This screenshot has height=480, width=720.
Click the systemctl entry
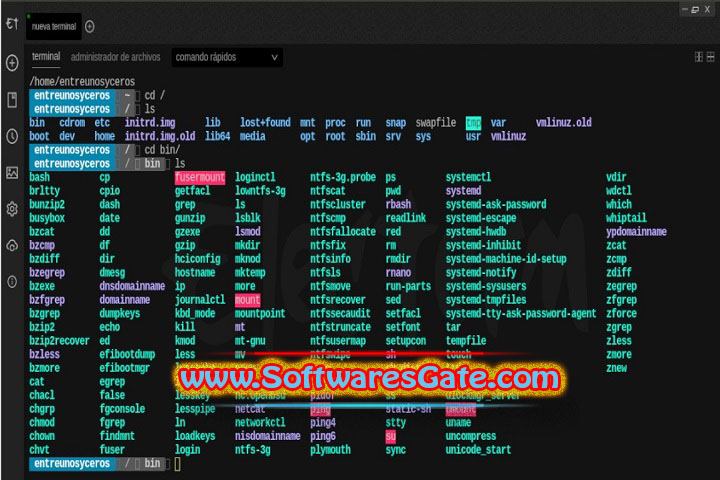point(468,177)
